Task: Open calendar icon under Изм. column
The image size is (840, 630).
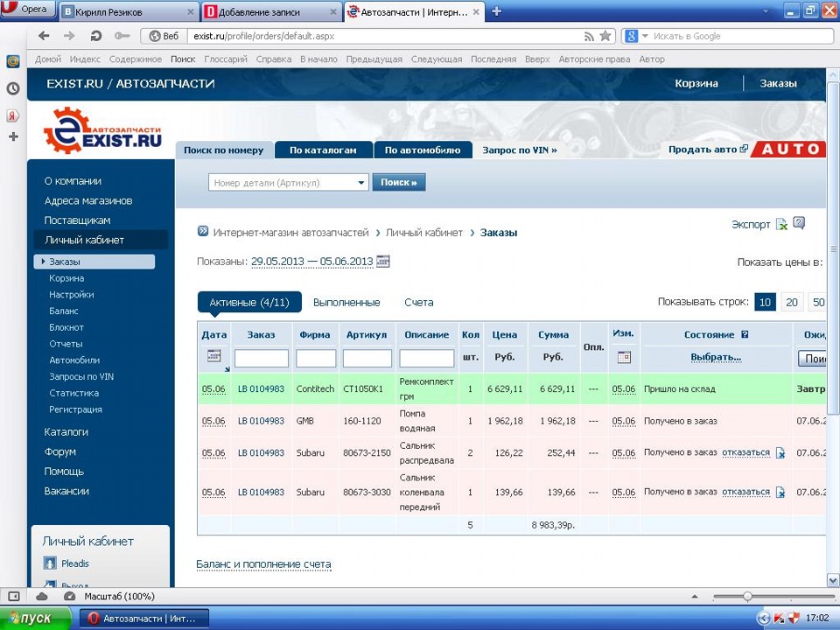Action: 624,357
